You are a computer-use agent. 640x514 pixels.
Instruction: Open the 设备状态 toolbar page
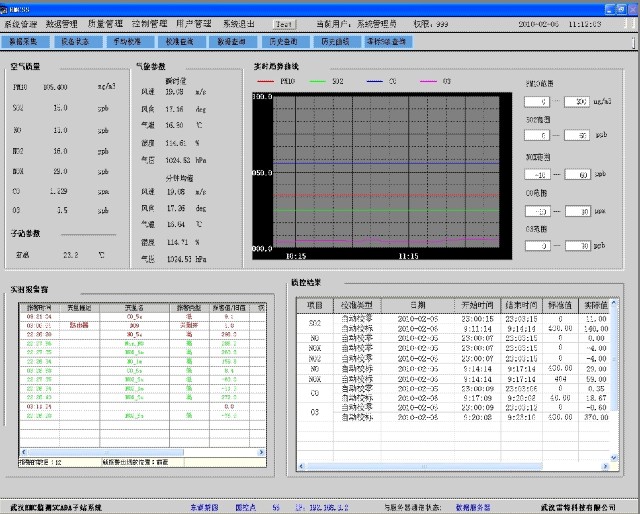click(75, 42)
